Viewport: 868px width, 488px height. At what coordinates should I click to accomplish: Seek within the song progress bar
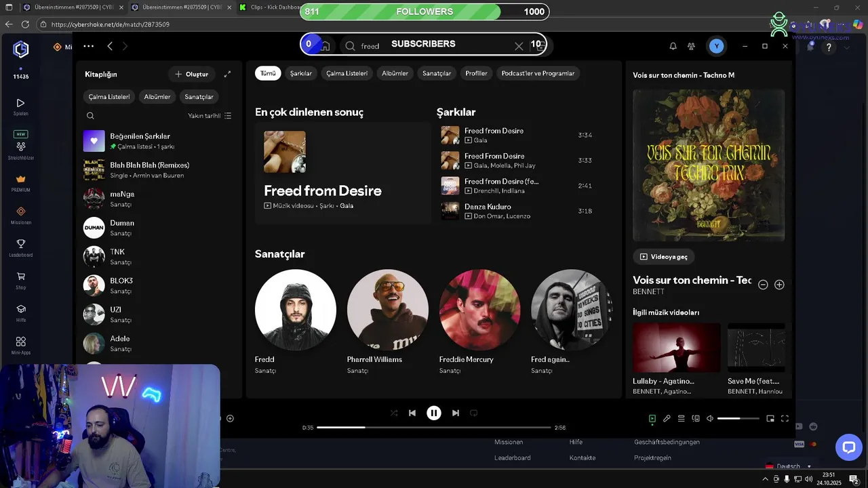point(434,428)
